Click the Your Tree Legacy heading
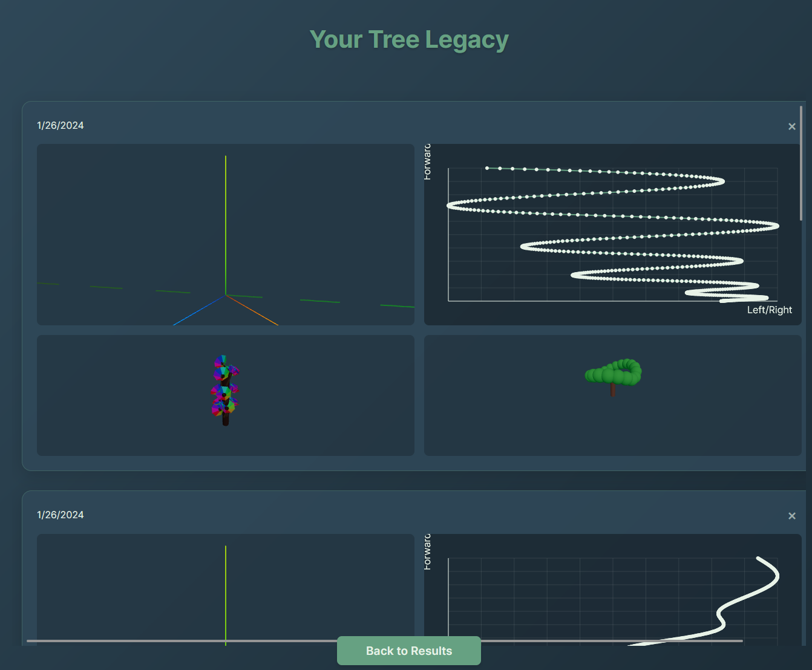Image resolution: width=812 pixels, height=670 pixels. (409, 39)
